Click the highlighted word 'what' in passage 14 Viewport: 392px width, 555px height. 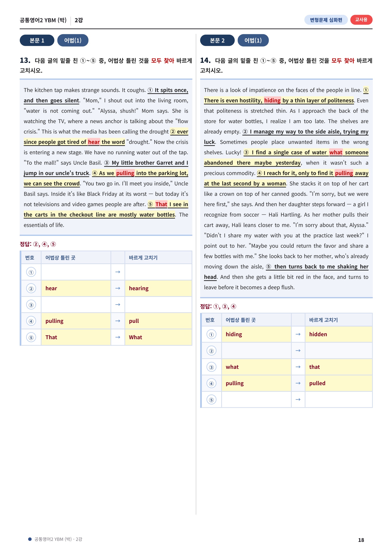(336, 153)
